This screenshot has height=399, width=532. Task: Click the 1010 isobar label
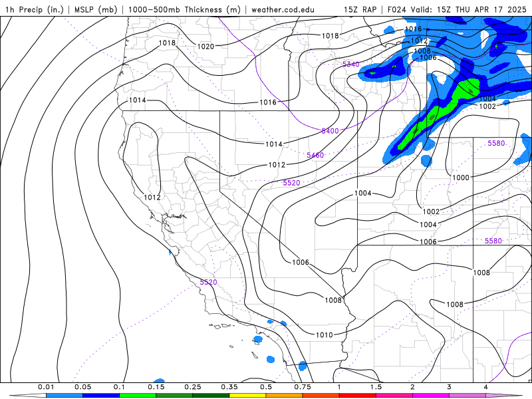coord(324,335)
